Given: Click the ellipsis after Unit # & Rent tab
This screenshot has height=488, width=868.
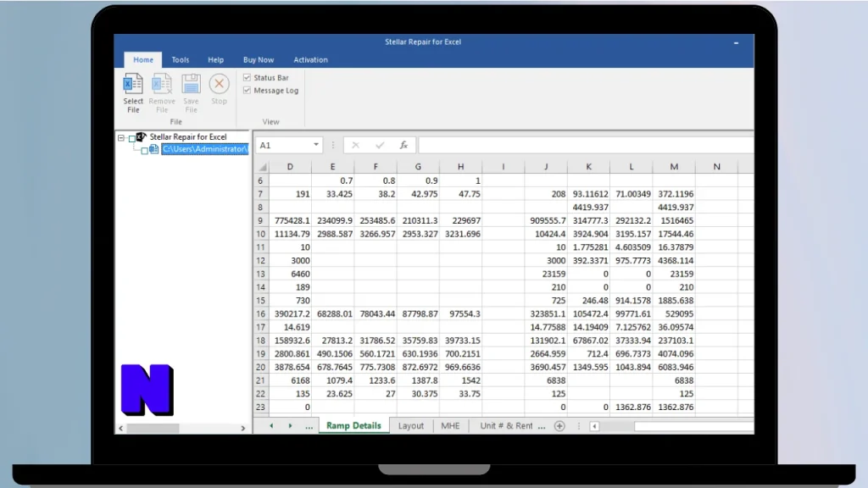Looking at the screenshot, I should [x=542, y=426].
